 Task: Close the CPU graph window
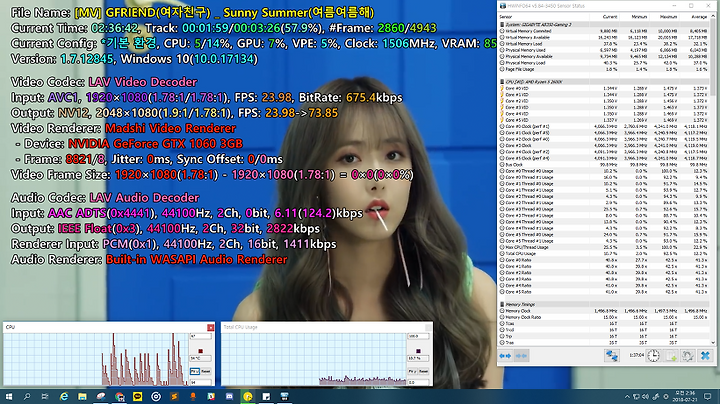point(210,327)
